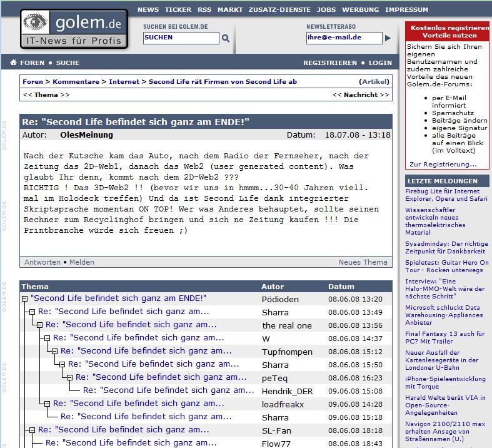
Task: Click Zur Registrierung... link
Action: coord(443,164)
